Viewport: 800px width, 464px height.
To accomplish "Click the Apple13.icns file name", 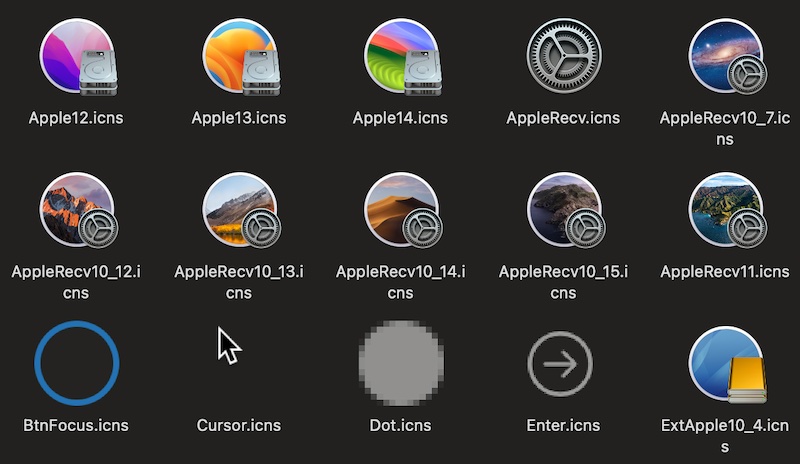I will (x=239, y=118).
